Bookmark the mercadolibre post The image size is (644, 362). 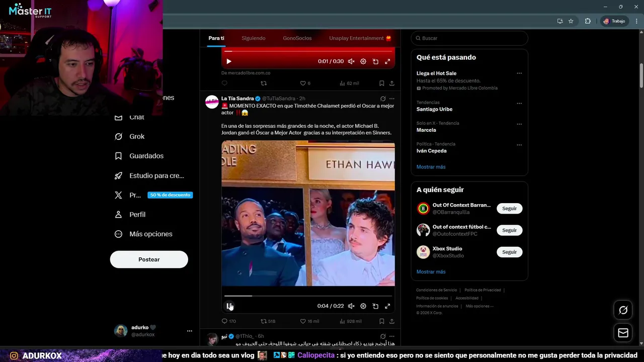pos(381,83)
